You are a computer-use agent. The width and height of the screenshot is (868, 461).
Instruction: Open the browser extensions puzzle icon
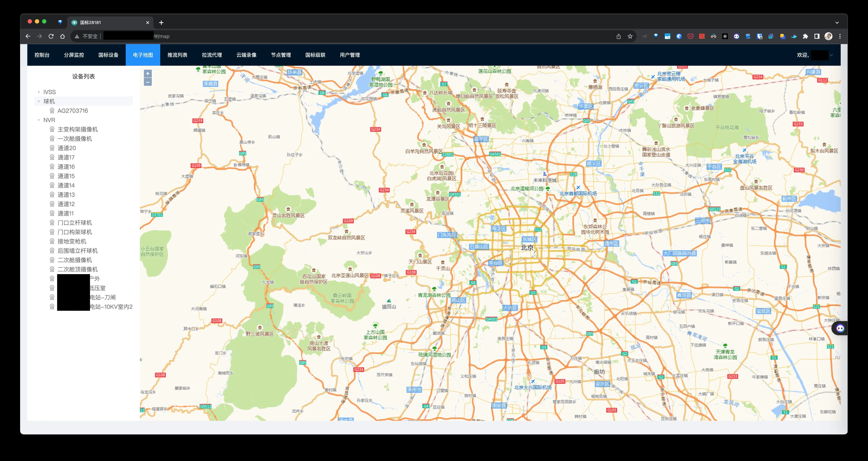(x=805, y=36)
